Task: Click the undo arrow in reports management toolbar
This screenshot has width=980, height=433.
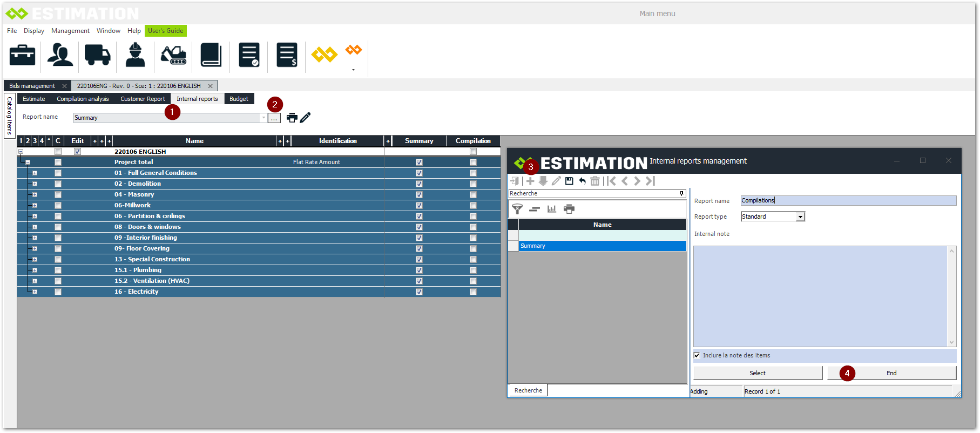Action: coord(582,181)
